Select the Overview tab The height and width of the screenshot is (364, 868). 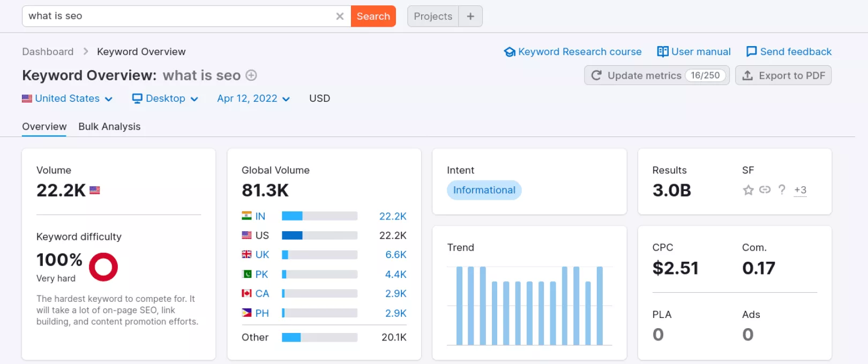pyautogui.click(x=44, y=127)
